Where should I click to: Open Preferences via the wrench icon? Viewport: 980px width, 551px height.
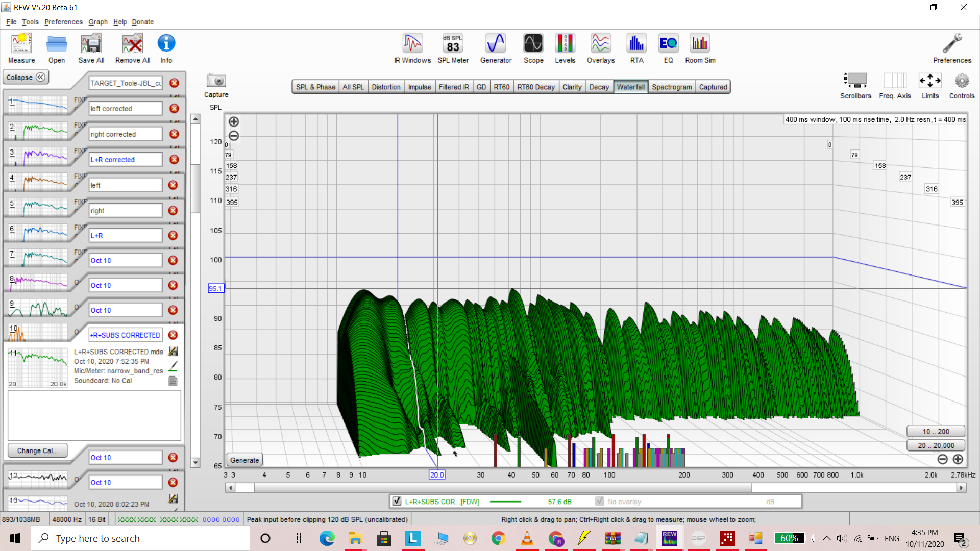tap(952, 48)
